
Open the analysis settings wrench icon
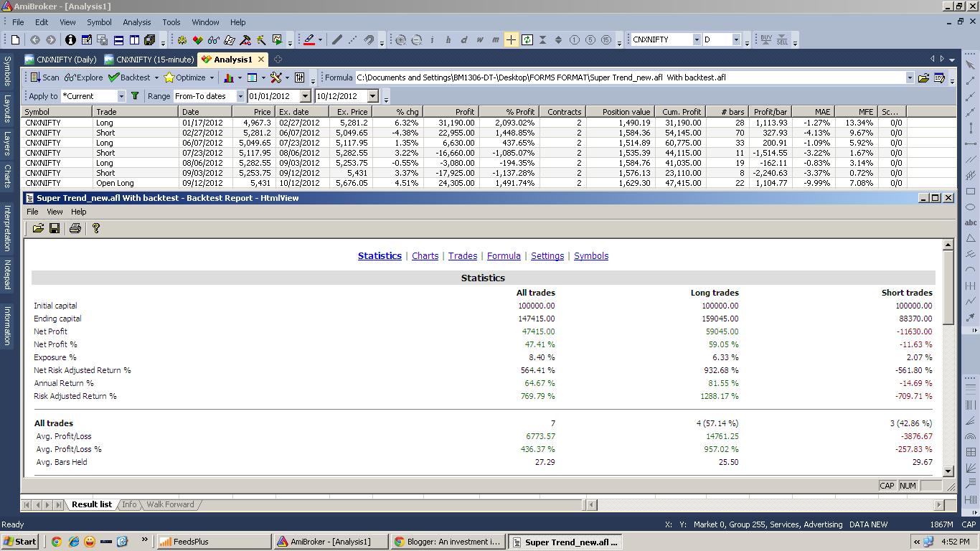pos(275,77)
